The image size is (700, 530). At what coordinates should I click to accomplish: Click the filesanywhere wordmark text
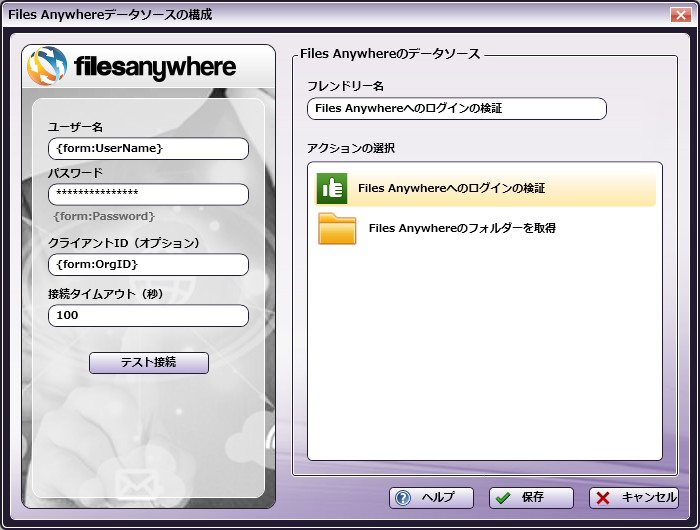(x=155, y=67)
